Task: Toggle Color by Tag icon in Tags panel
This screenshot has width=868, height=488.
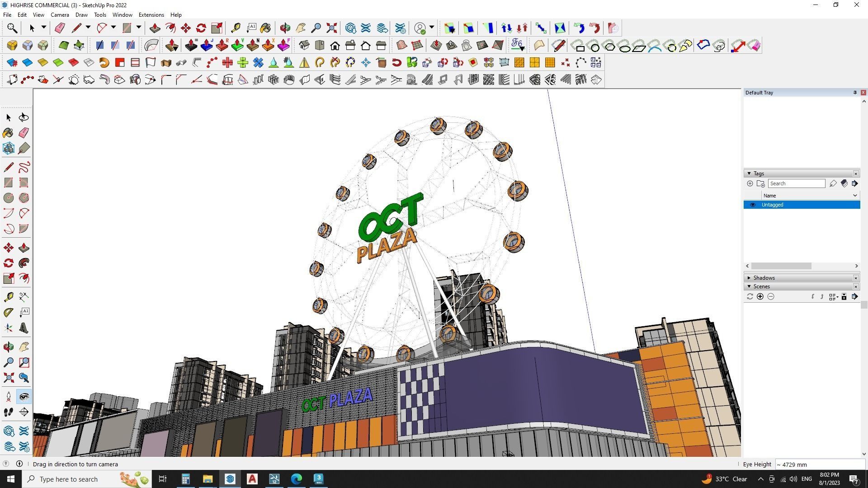Action: click(x=844, y=183)
